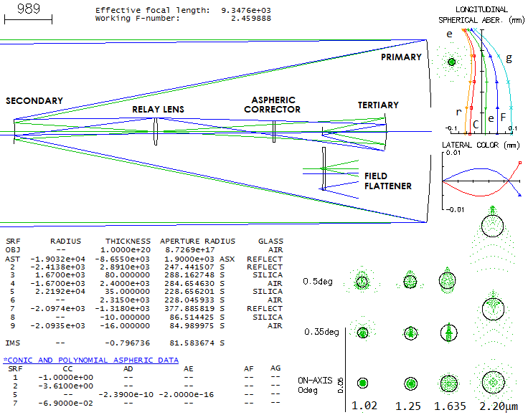Click the LATERAL COLOR (mm) plot title

481,145
